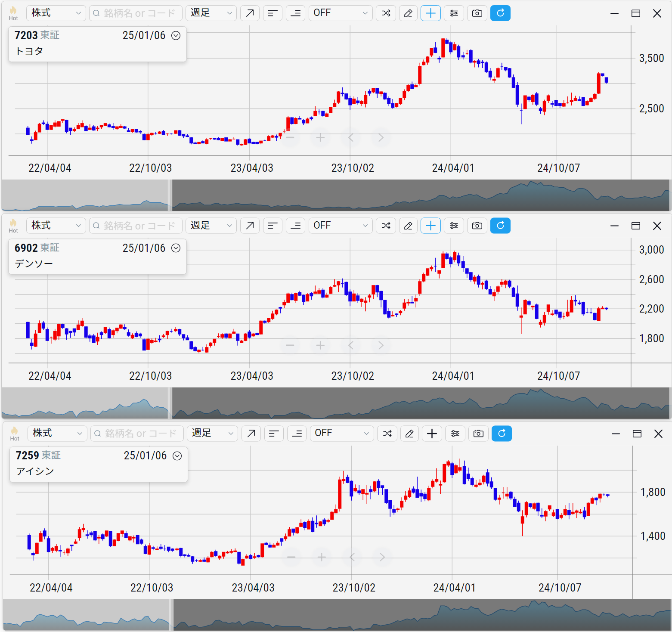Zoom in Aisin chart with plus overlay button
Image resolution: width=672 pixels, height=632 pixels.
[322, 557]
